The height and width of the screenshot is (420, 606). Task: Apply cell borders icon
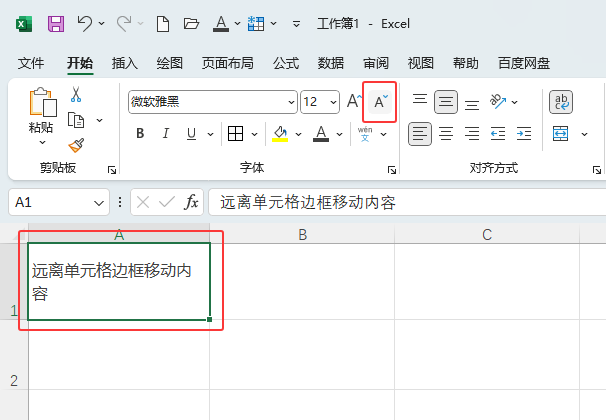[x=235, y=134]
